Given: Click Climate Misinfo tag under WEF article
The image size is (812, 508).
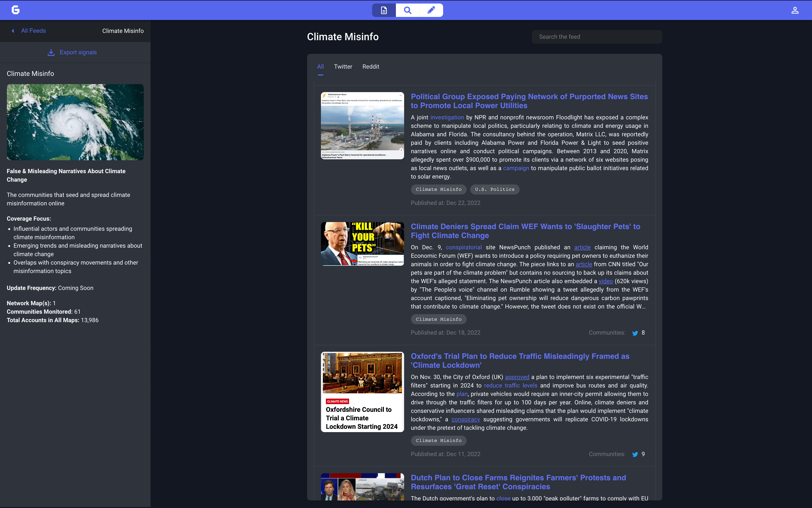Looking at the screenshot, I should (x=438, y=319).
